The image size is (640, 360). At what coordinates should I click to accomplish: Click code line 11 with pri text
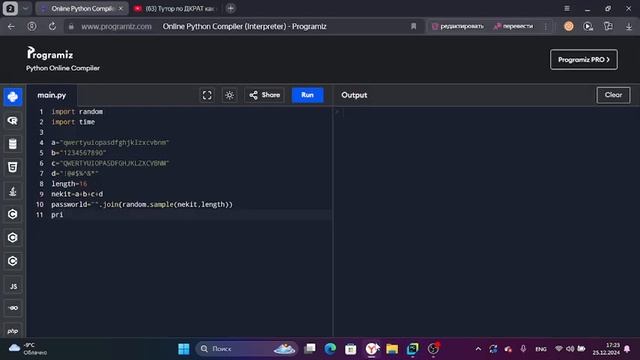coord(57,215)
